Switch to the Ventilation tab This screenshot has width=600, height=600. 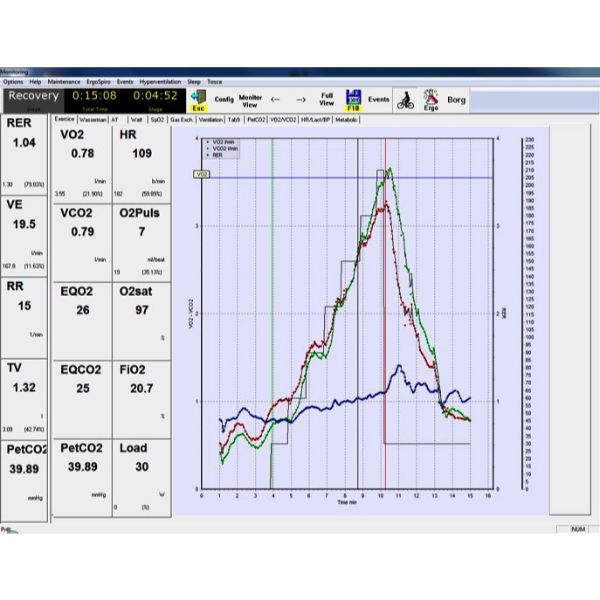(211, 120)
